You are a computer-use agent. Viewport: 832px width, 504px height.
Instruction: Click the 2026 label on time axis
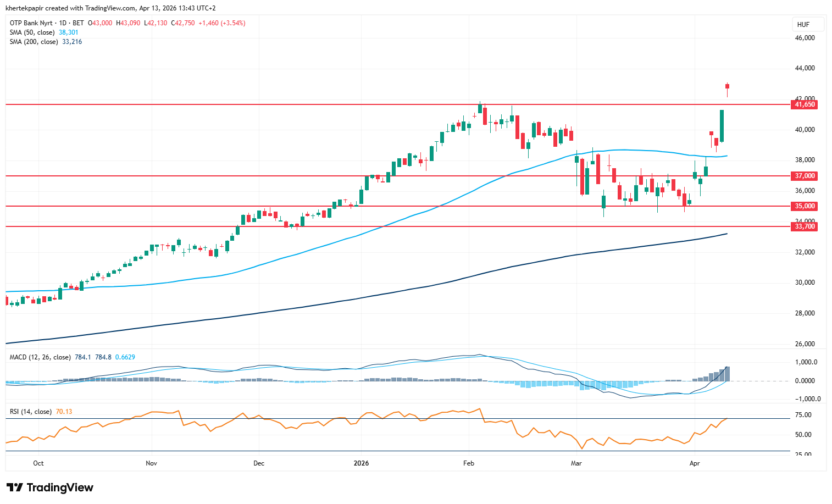[x=361, y=463]
